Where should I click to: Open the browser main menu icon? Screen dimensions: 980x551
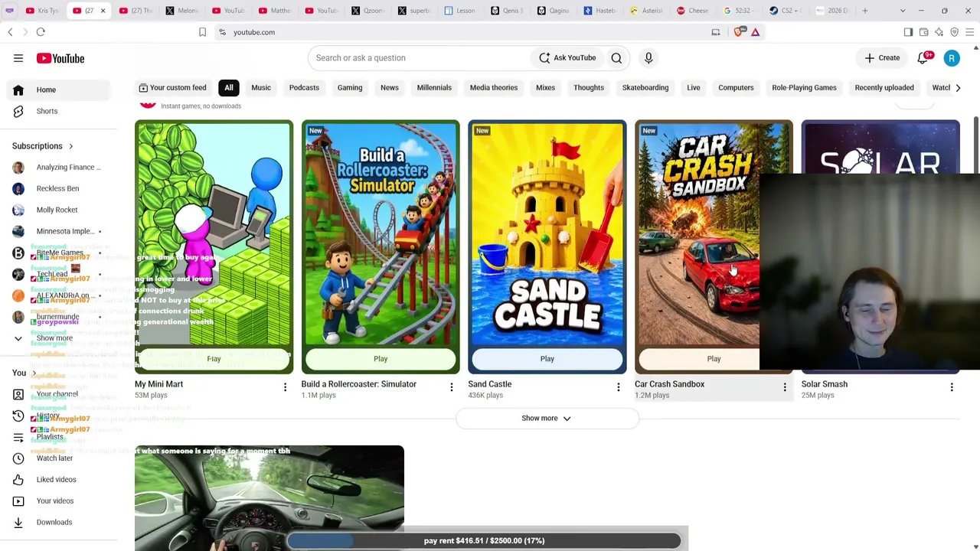tap(969, 32)
